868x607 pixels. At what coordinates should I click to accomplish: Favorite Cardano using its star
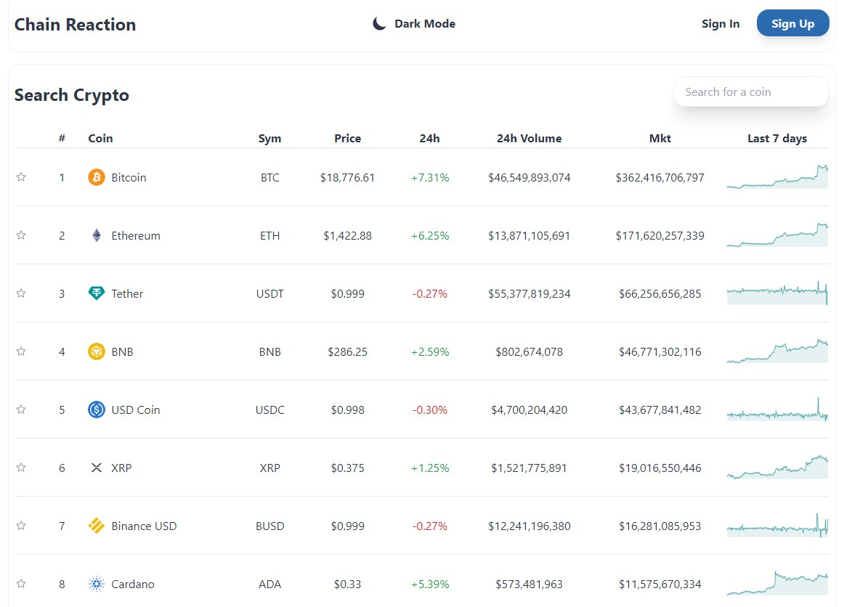(x=21, y=583)
